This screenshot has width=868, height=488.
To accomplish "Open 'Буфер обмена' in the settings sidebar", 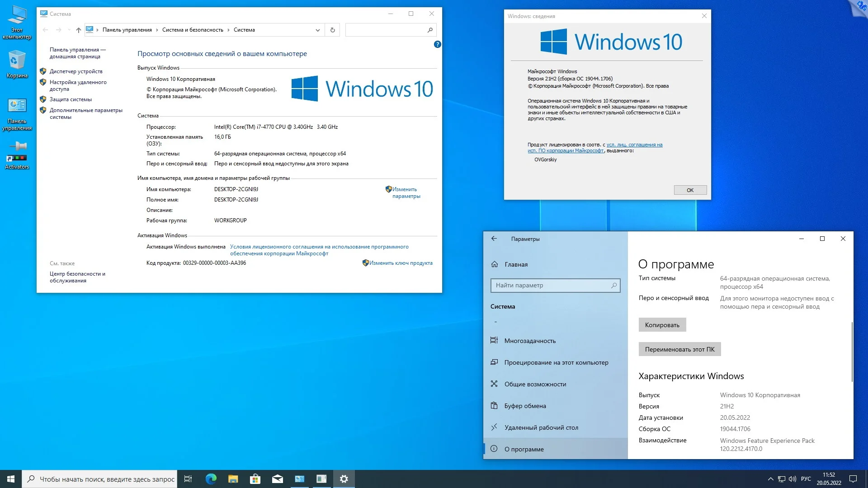I will [525, 406].
